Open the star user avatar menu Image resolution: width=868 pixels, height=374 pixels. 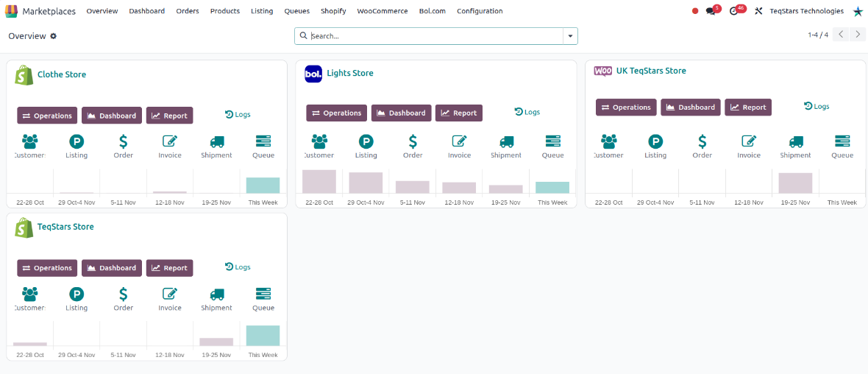pos(858,11)
